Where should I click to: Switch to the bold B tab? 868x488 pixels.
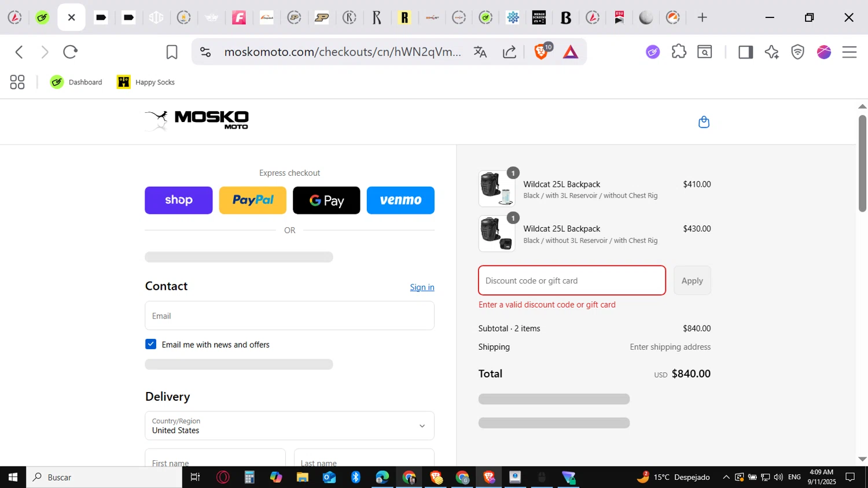pos(566,17)
